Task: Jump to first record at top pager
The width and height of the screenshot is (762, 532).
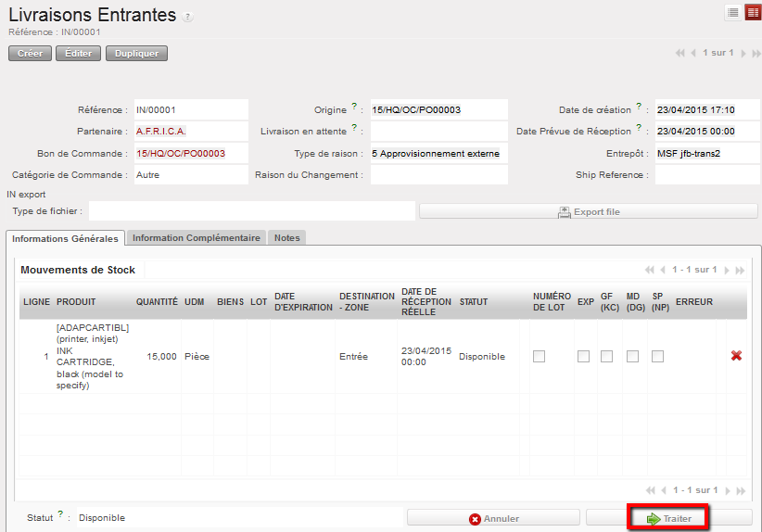Action: (x=681, y=53)
